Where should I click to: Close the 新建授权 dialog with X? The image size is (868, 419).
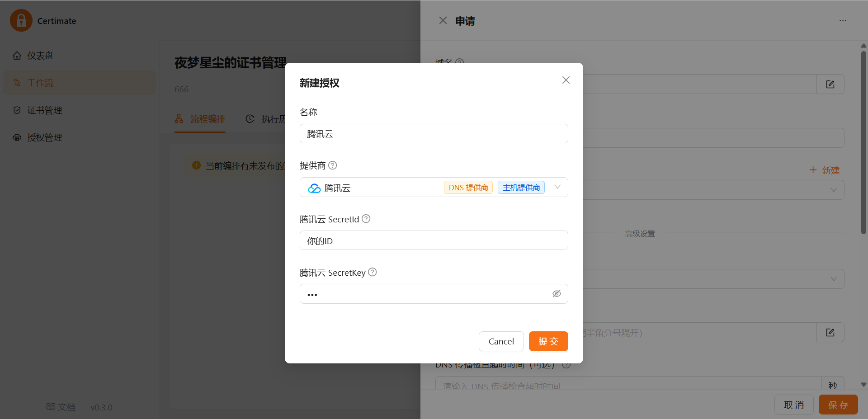[x=566, y=80]
